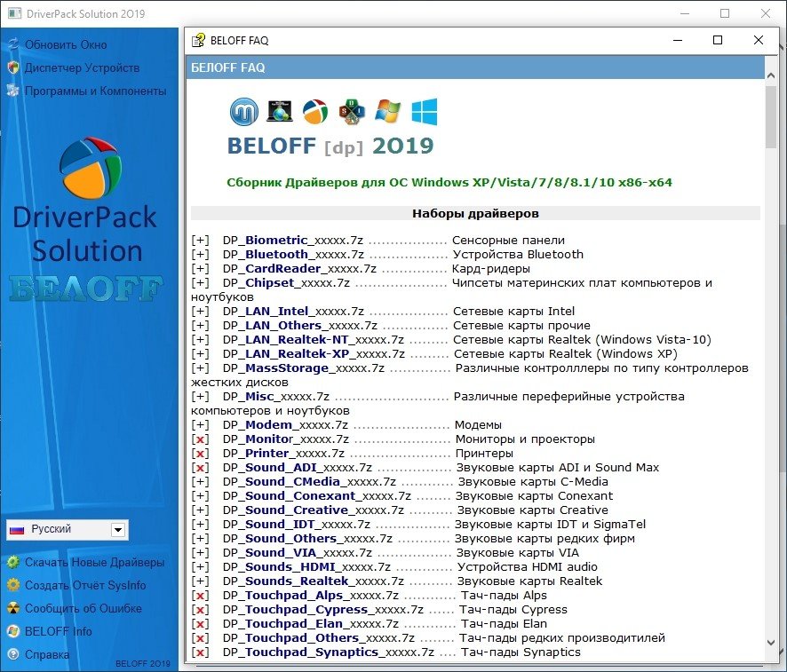Toggle the [x] next to DP_Sound_ADI
The image size is (787, 672).
click(x=200, y=468)
